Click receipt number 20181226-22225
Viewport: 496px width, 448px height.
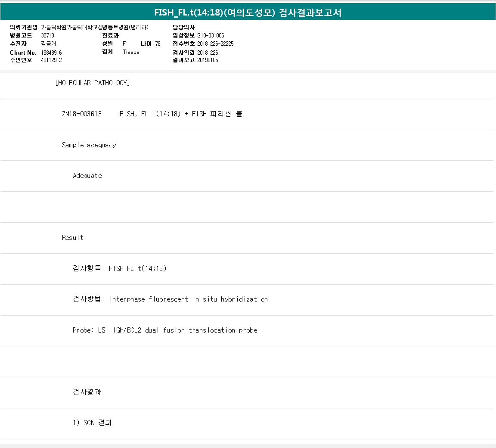point(215,44)
